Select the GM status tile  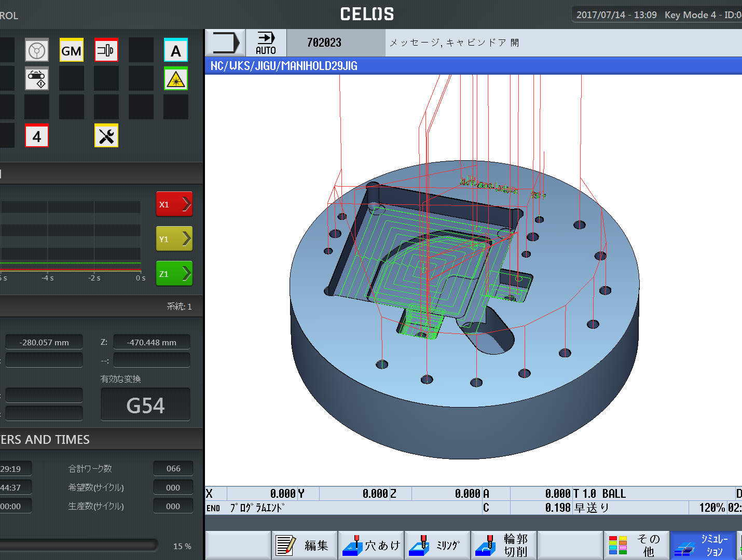pos(72,50)
